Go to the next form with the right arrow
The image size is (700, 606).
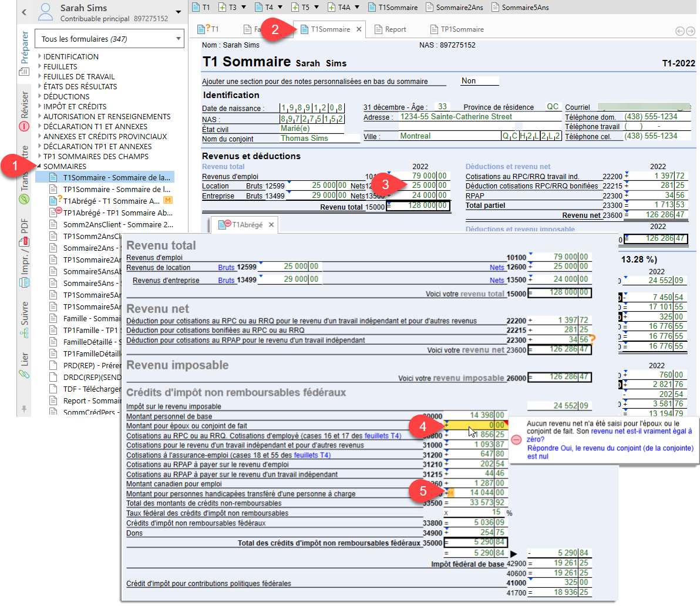click(690, 31)
